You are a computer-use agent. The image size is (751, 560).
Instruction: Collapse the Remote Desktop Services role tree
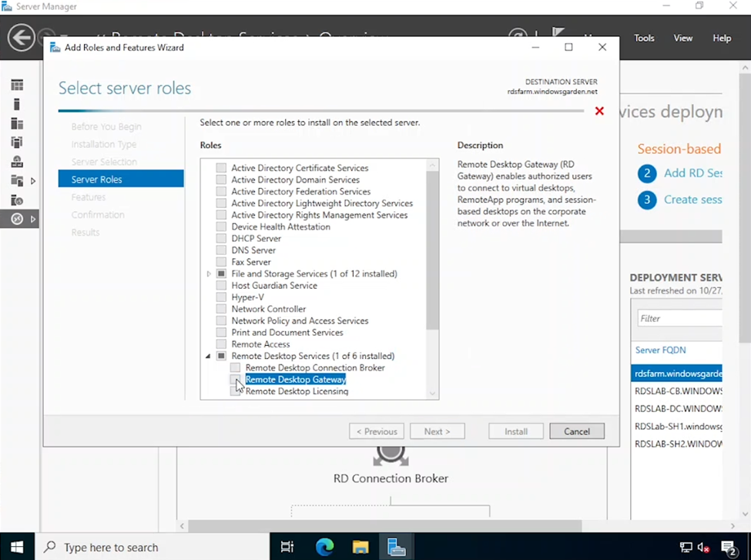tap(209, 356)
